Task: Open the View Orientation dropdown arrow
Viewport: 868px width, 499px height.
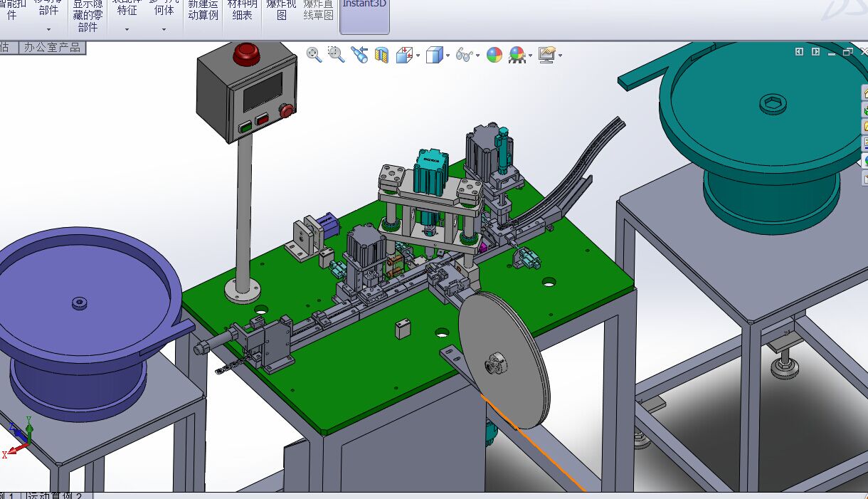Action: [x=418, y=56]
